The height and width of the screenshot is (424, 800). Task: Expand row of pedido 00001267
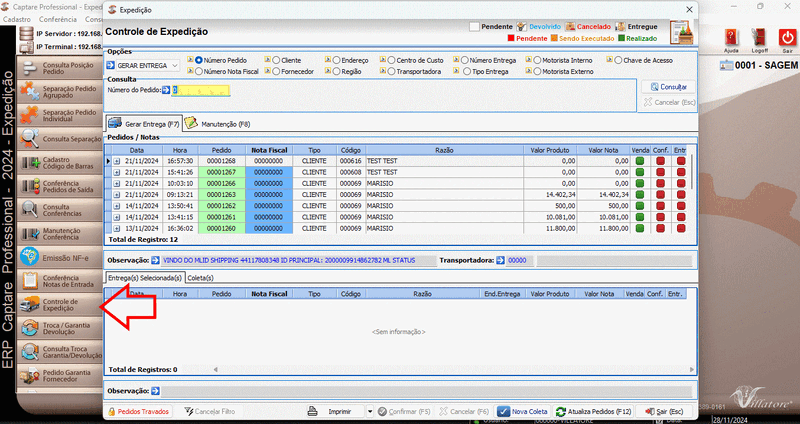pos(117,172)
